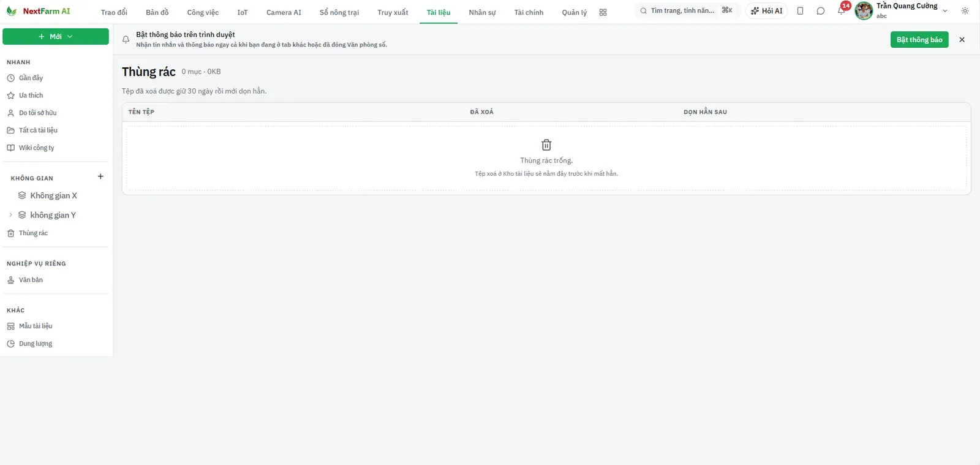Switch to the Trao đổi tab

pyautogui.click(x=114, y=12)
